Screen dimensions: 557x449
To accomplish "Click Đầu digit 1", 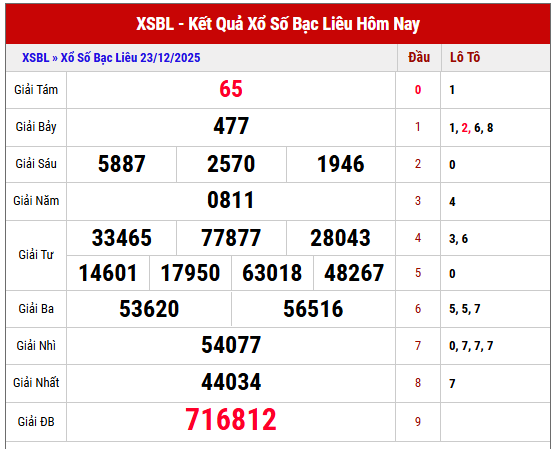I will tap(418, 127).
